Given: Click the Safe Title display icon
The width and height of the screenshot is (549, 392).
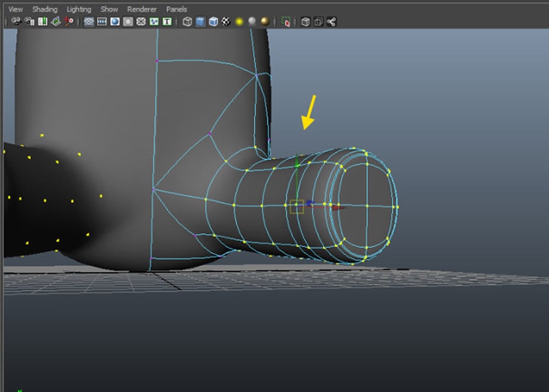Looking at the screenshot, I should (x=168, y=21).
